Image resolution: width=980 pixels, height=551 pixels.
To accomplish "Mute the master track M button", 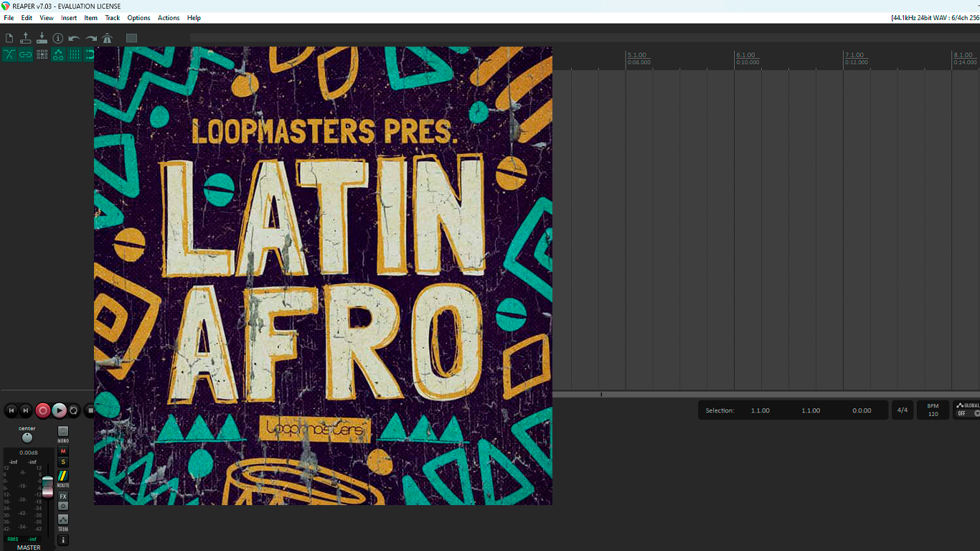I will click(63, 451).
